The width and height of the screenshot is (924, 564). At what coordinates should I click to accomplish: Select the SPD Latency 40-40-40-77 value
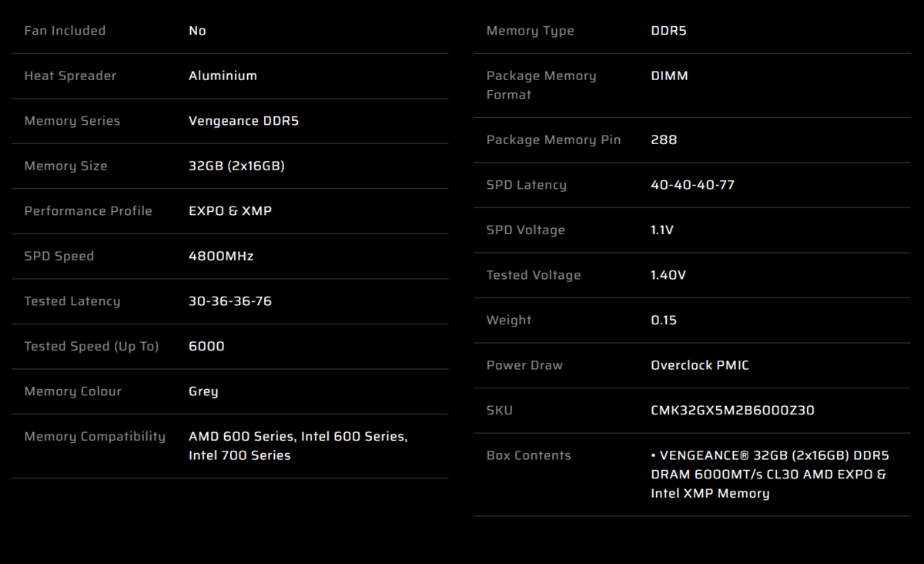click(x=692, y=185)
